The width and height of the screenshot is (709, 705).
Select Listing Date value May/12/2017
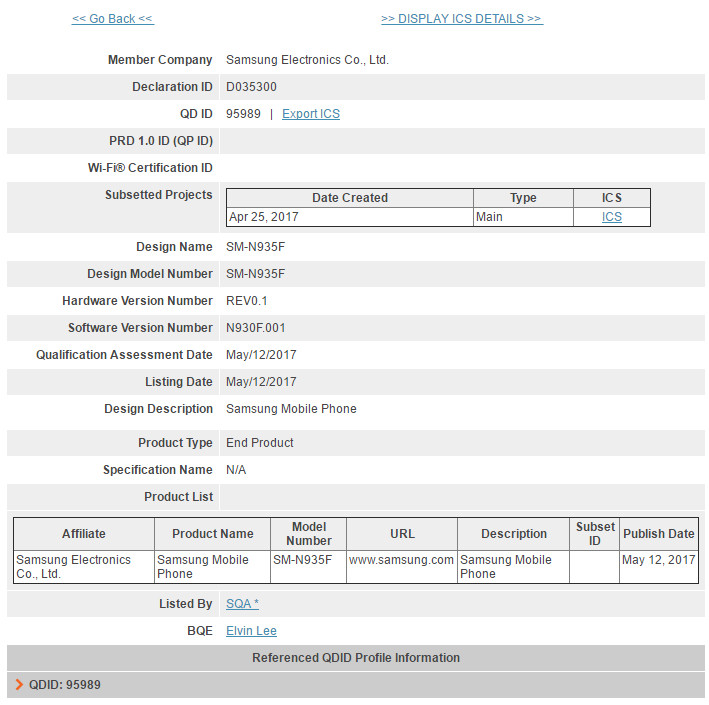click(x=261, y=382)
